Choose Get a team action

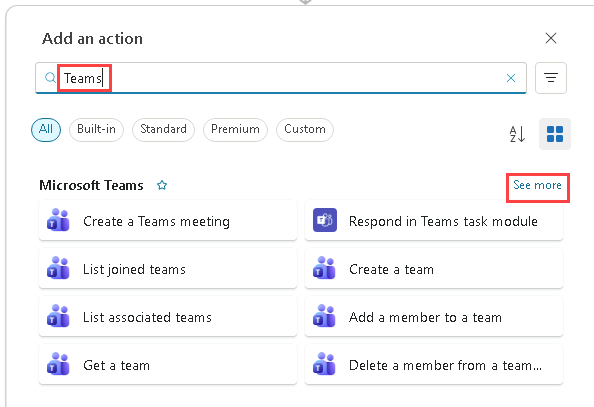168,364
